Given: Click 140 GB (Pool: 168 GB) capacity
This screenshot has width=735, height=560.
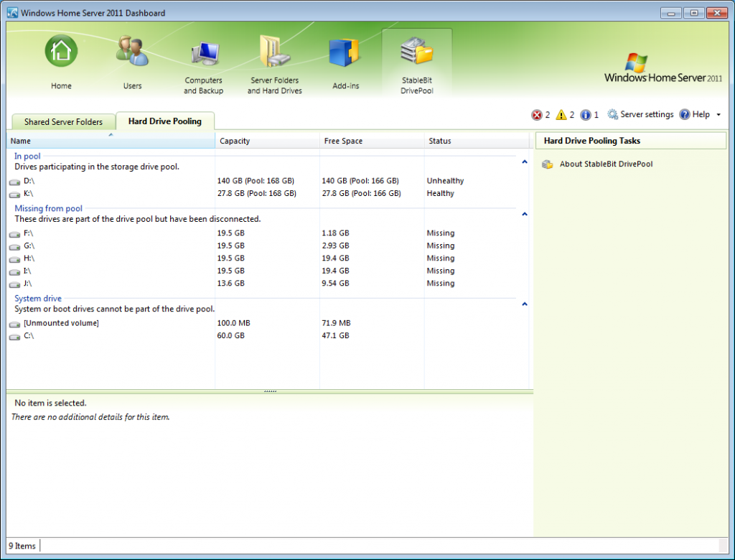Looking at the screenshot, I should point(256,181).
